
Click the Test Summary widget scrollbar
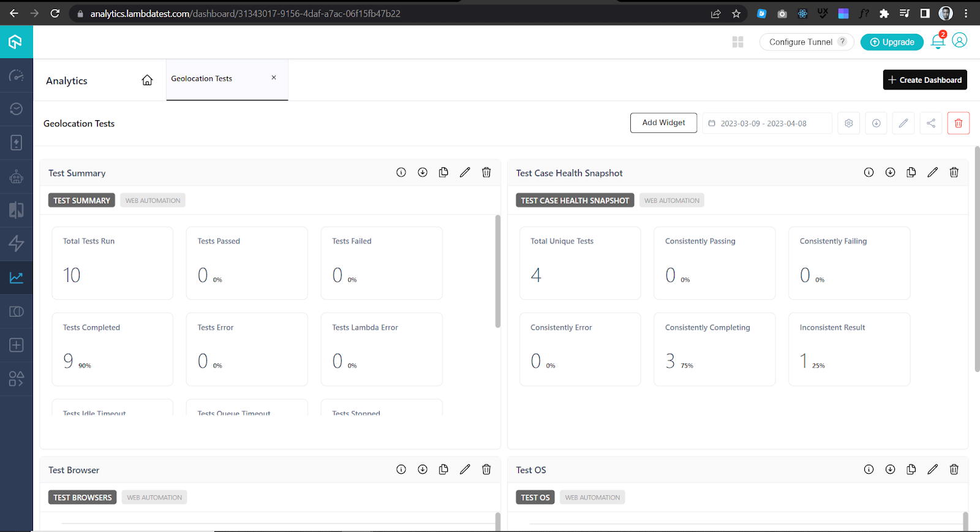[x=498, y=271]
